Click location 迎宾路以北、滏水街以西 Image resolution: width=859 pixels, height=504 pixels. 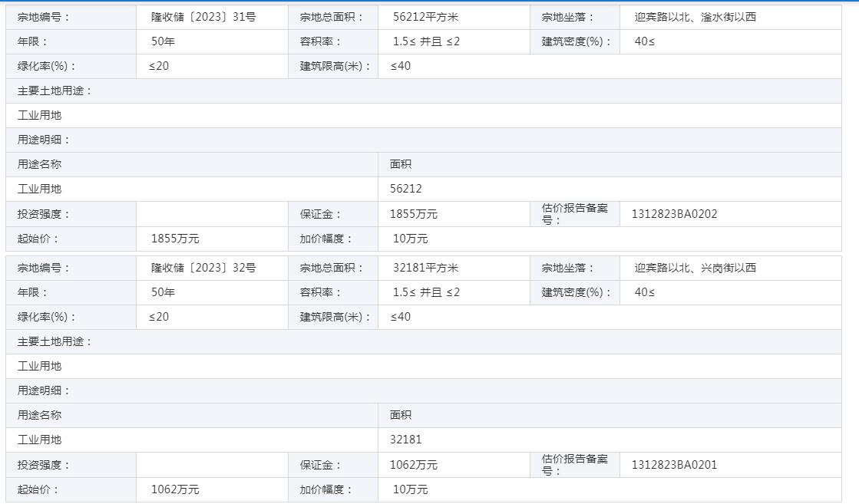(695, 17)
